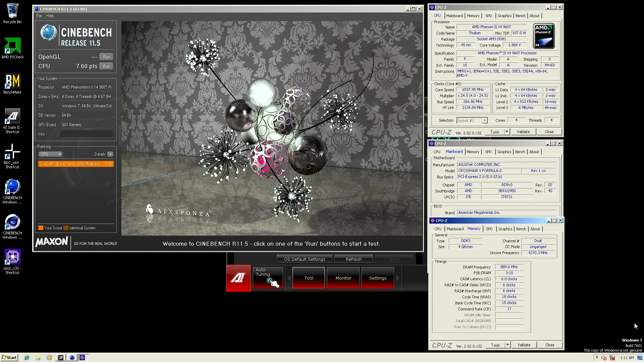Screen dimensions: 644x362
Task: Run the OpenGL test in Cinebench
Action: 106,57
